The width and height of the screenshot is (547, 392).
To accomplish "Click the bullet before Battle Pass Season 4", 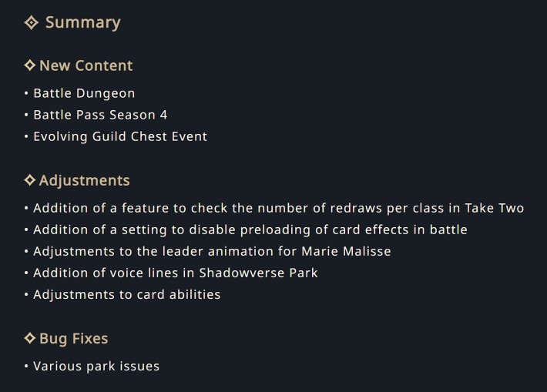I will point(26,116).
